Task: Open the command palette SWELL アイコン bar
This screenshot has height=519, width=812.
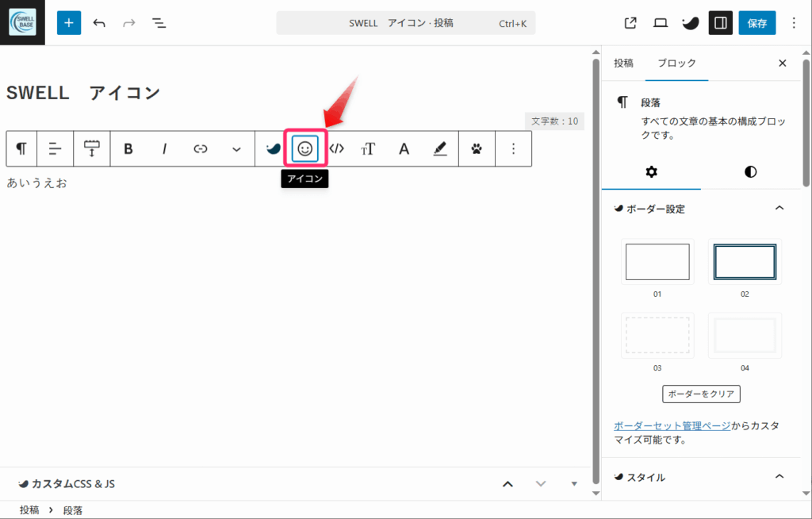Action: (x=406, y=23)
